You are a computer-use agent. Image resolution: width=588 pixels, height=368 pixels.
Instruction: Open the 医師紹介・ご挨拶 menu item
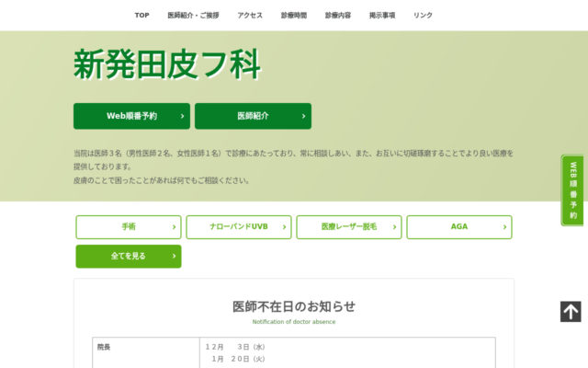pos(193,16)
